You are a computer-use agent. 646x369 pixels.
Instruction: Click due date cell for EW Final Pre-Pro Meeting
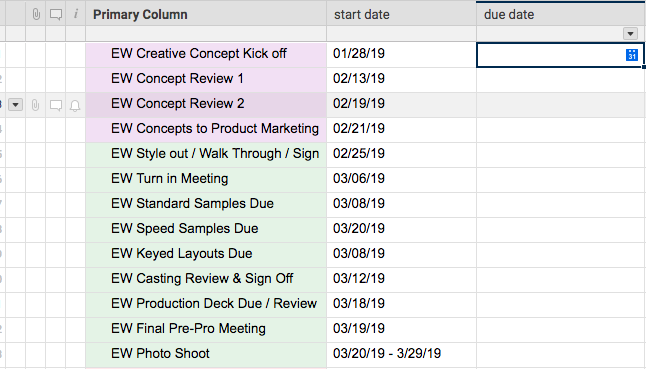pyautogui.click(x=561, y=329)
